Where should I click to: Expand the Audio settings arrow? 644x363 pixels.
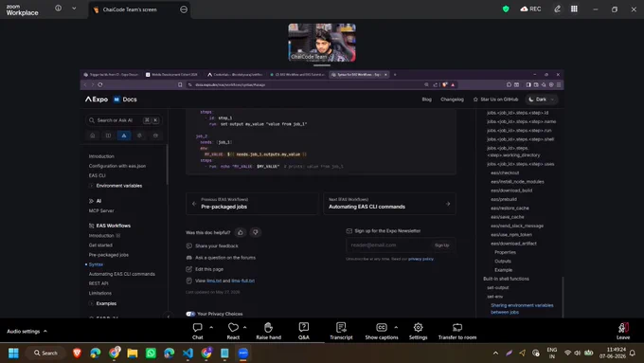[45, 331]
